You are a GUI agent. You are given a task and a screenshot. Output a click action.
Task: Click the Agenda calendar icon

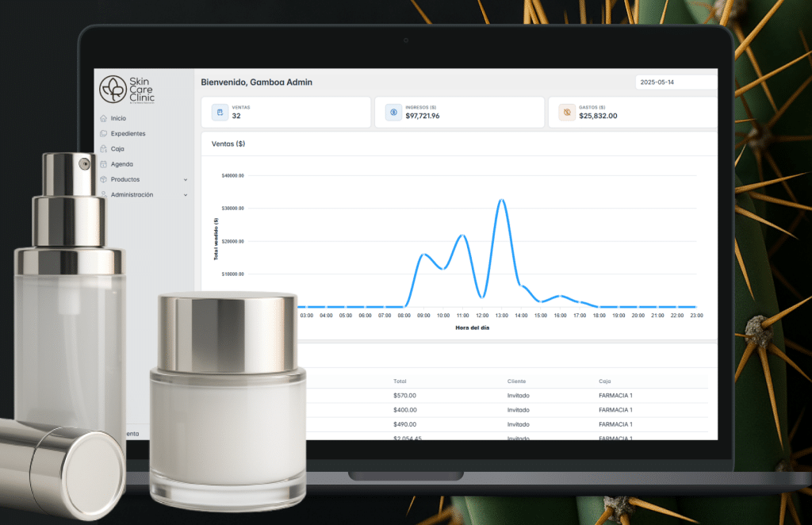coord(103,164)
